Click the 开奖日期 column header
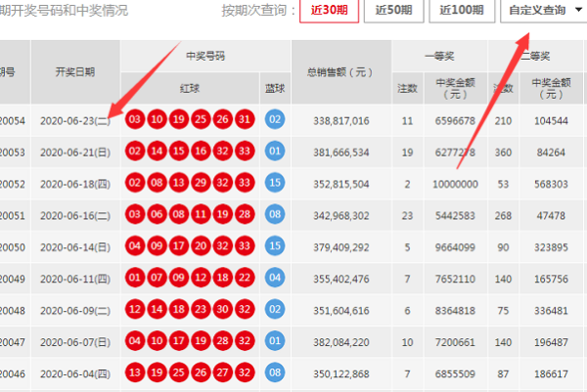This screenshot has width=587, height=392. click(x=75, y=72)
